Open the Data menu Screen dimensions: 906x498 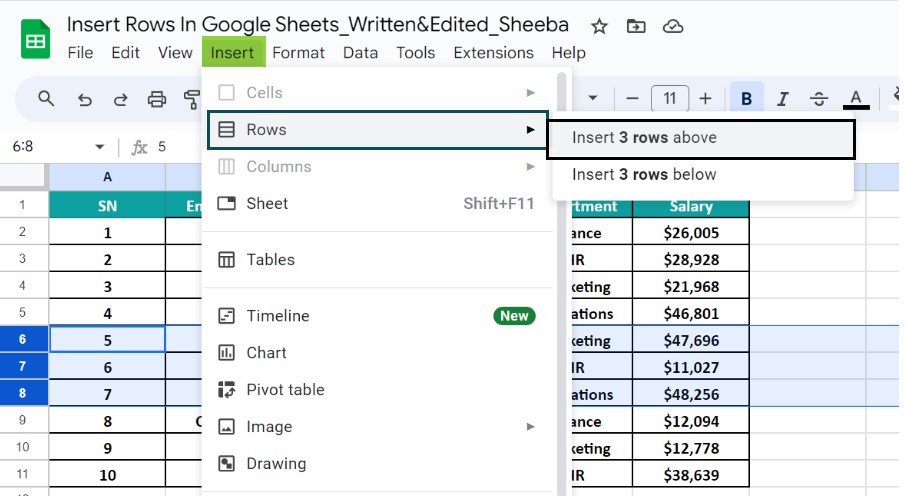[x=360, y=53]
